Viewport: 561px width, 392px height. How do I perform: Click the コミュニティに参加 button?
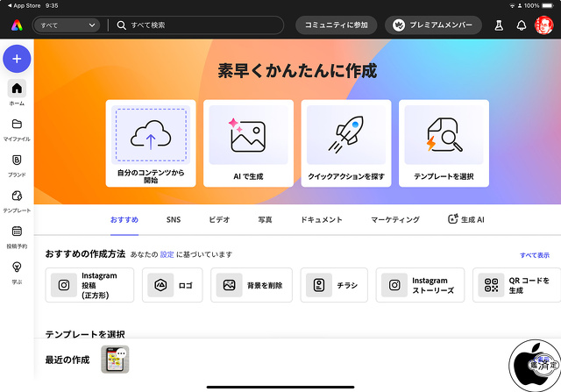pyautogui.click(x=336, y=25)
